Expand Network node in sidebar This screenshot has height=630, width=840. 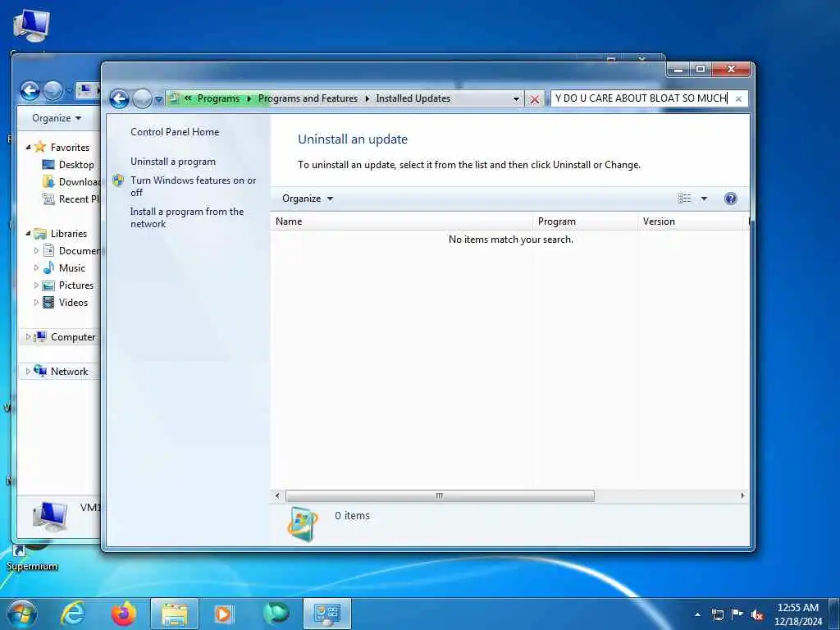pos(28,372)
